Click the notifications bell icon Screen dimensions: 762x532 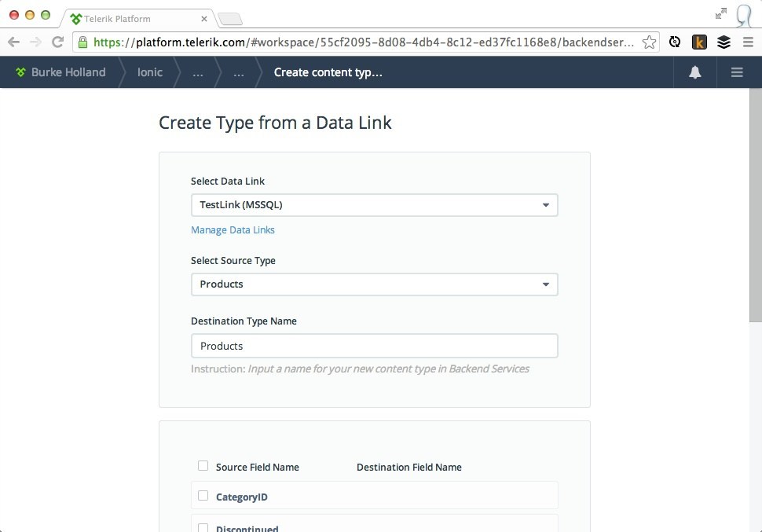pos(694,72)
